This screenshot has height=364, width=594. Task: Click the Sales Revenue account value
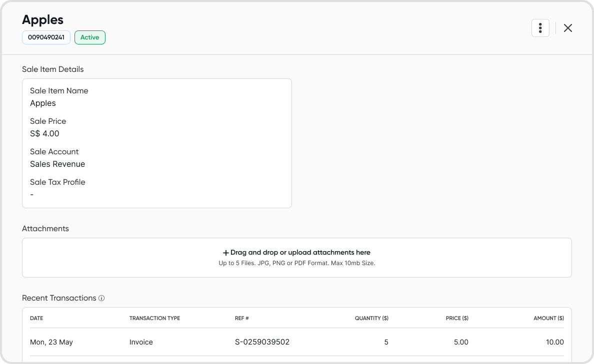57,164
